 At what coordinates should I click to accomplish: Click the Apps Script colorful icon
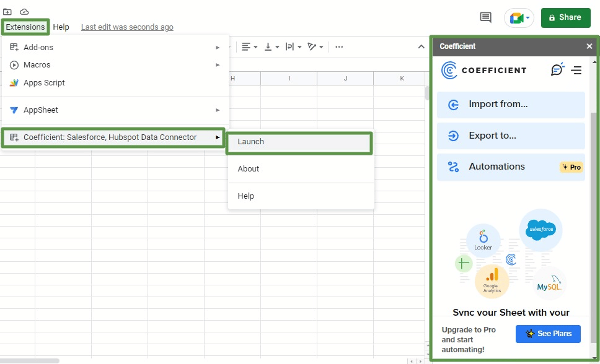point(14,82)
